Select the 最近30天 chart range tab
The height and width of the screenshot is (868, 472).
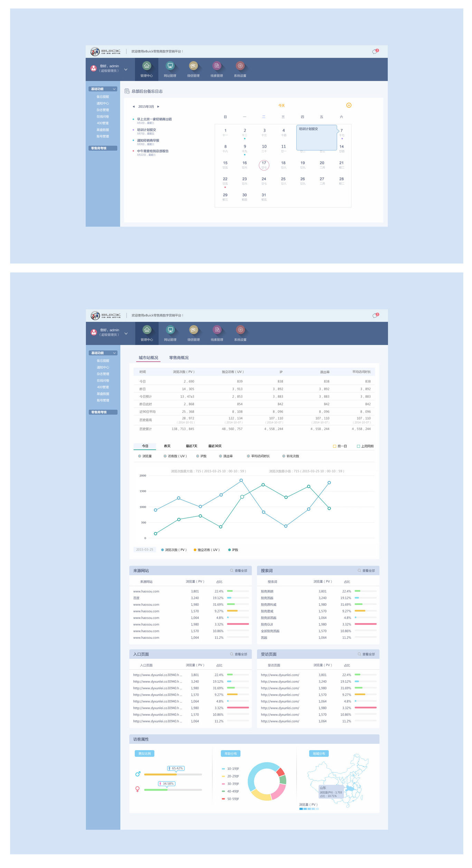point(215,446)
